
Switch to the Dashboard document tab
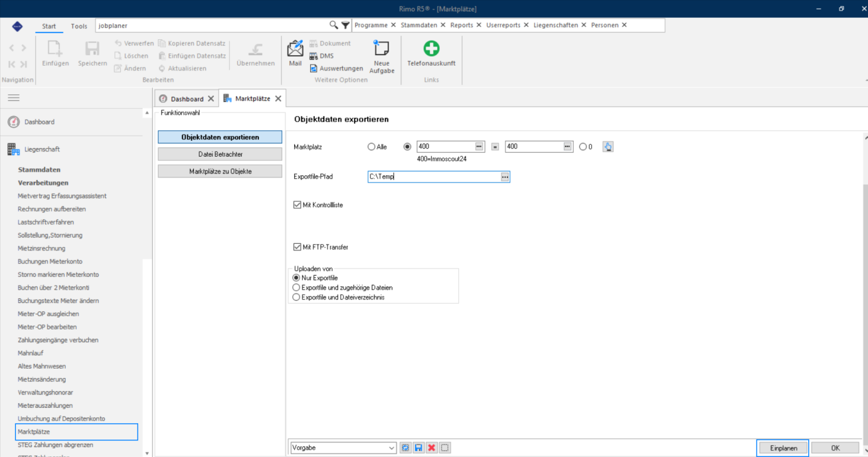click(187, 99)
